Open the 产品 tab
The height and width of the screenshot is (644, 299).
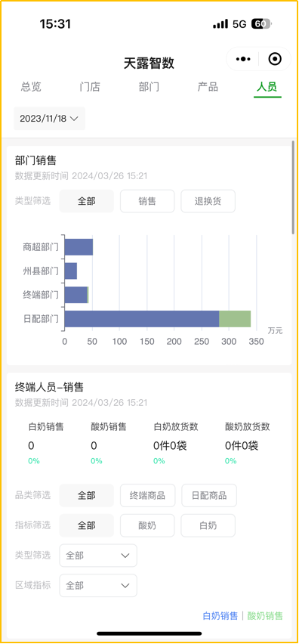208,87
